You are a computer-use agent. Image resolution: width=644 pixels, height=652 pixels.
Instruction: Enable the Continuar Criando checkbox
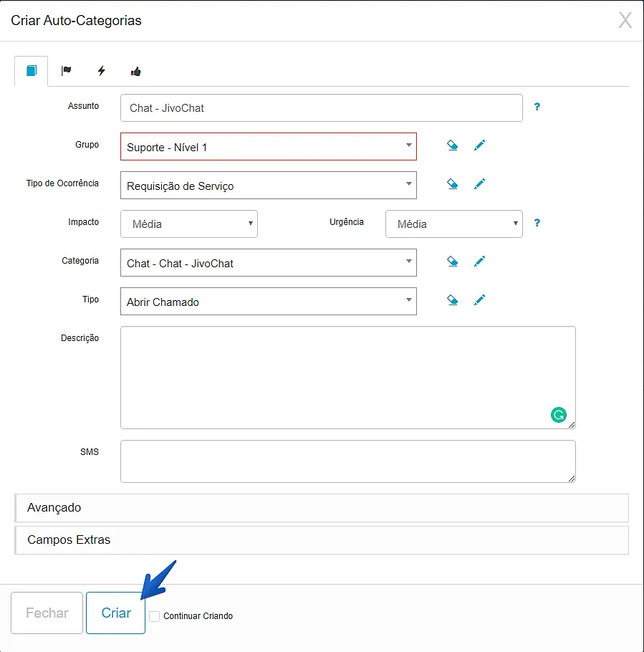tap(155, 616)
